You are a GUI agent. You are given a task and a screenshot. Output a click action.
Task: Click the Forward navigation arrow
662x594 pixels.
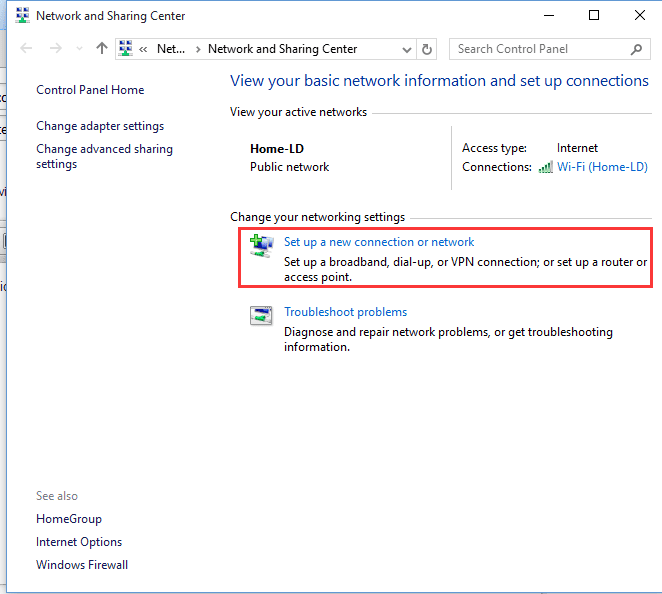pos(56,49)
